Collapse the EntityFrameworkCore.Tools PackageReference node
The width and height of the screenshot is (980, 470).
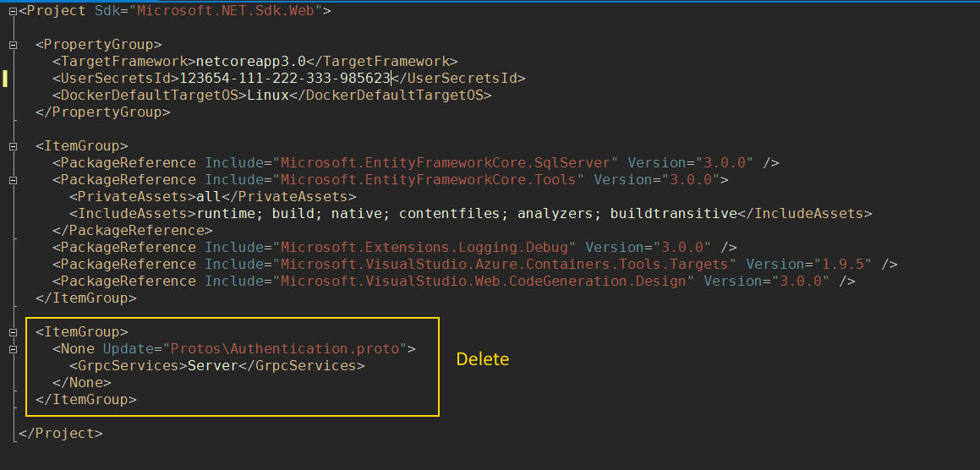click(13, 180)
